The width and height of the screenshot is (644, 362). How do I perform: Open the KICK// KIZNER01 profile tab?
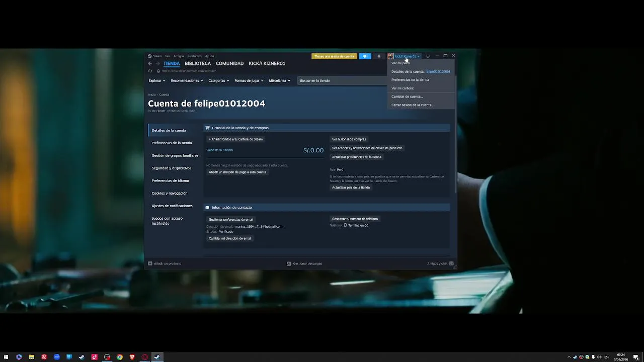click(x=267, y=63)
